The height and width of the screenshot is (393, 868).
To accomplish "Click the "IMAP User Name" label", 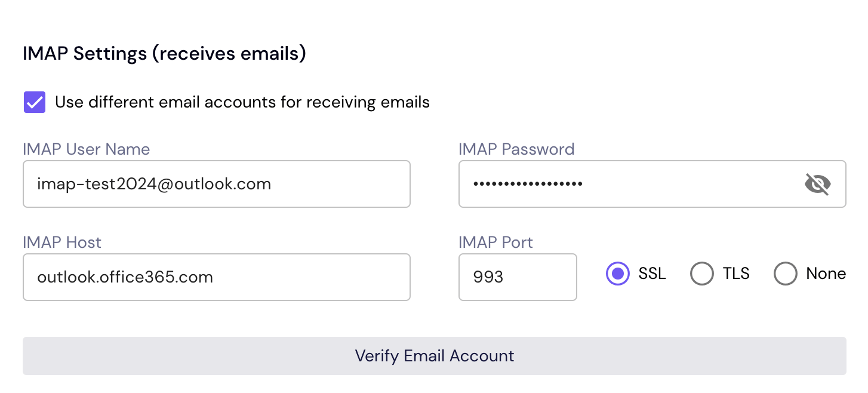I will pyautogui.click(x=86, y=149).
